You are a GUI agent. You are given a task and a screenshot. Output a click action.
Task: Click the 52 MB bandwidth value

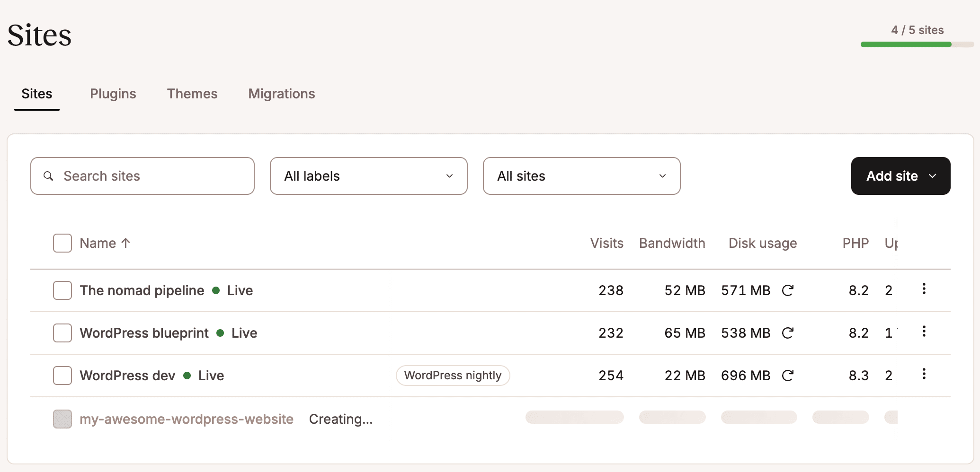[x=685, y=290]
